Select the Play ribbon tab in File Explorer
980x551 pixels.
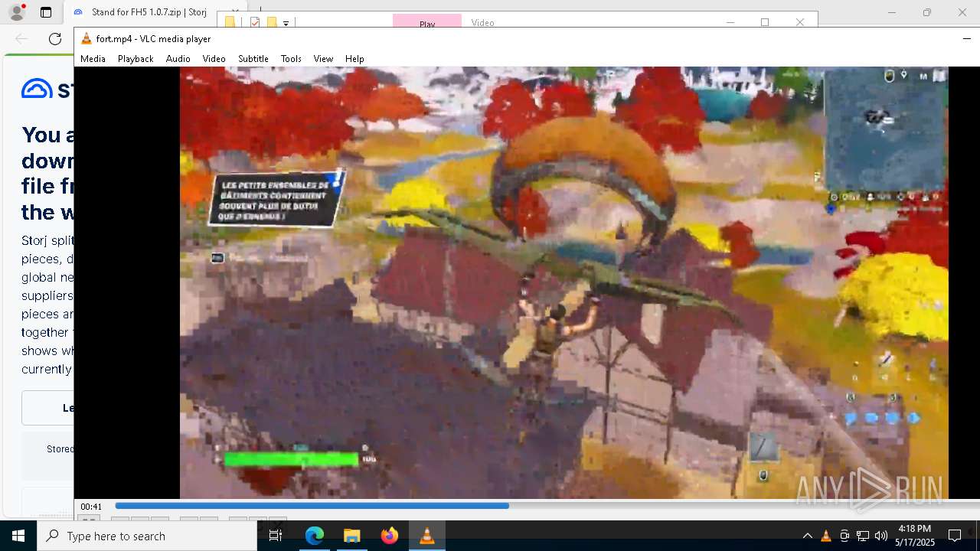coord(427,22)
